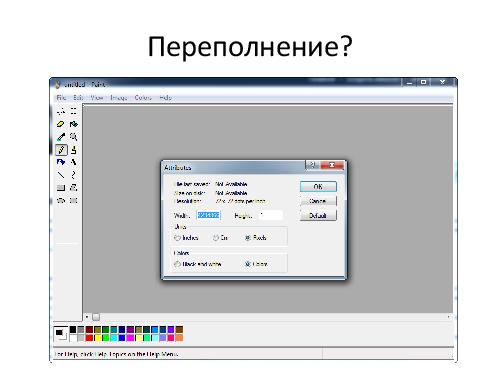Open the File menu
500x375 pixels.
point(61,98)
